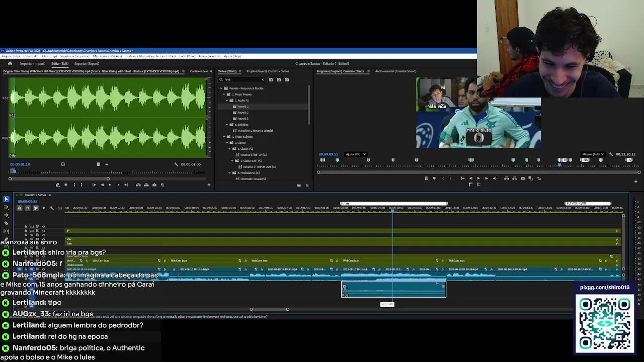Mark Out point in the Program Monitor
Viewport: 644px width, 362px height.
tap(450, 178)
